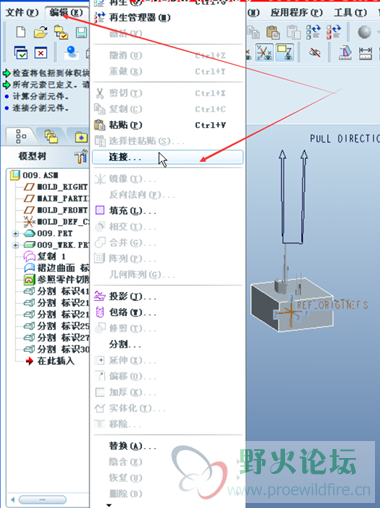Select the MOLD_RIGHT datum plane

tap(56, 187)
